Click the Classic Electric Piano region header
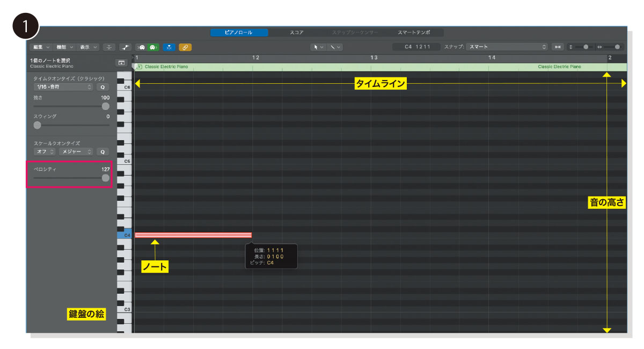Screen dimensions: 644x349 click(380, 67)
